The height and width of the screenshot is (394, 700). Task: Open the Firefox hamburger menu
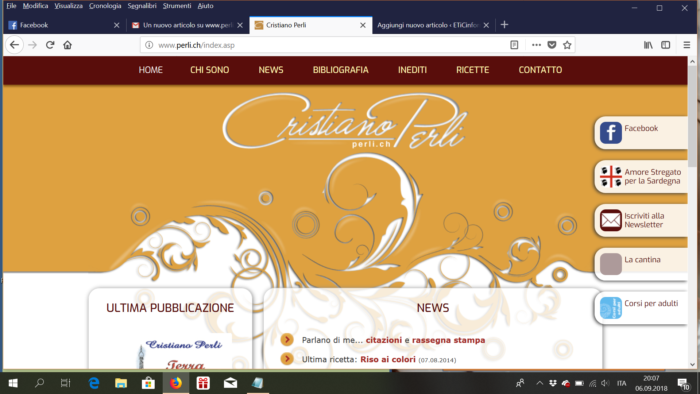[x=687, y=45]
